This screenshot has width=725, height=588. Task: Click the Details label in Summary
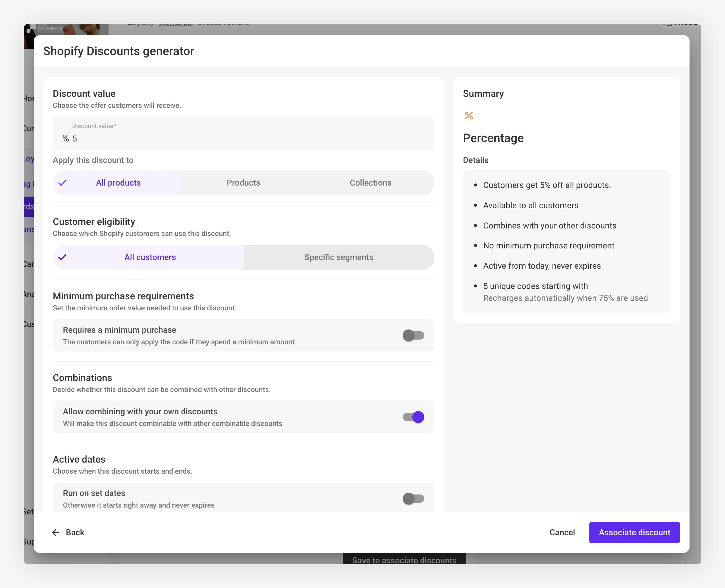[475, 160]
